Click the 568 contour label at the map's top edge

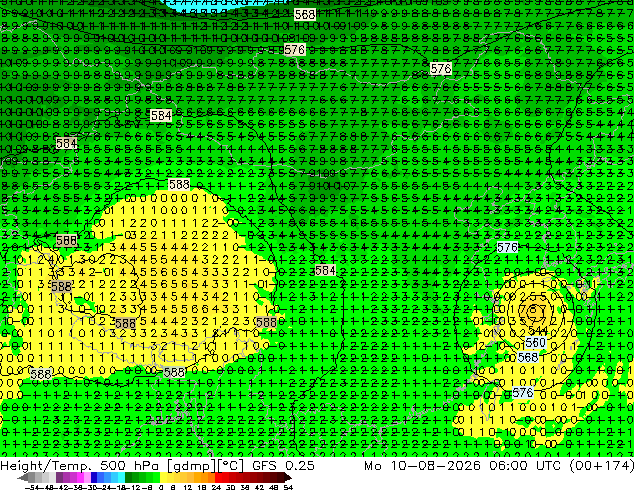(305, 15)
